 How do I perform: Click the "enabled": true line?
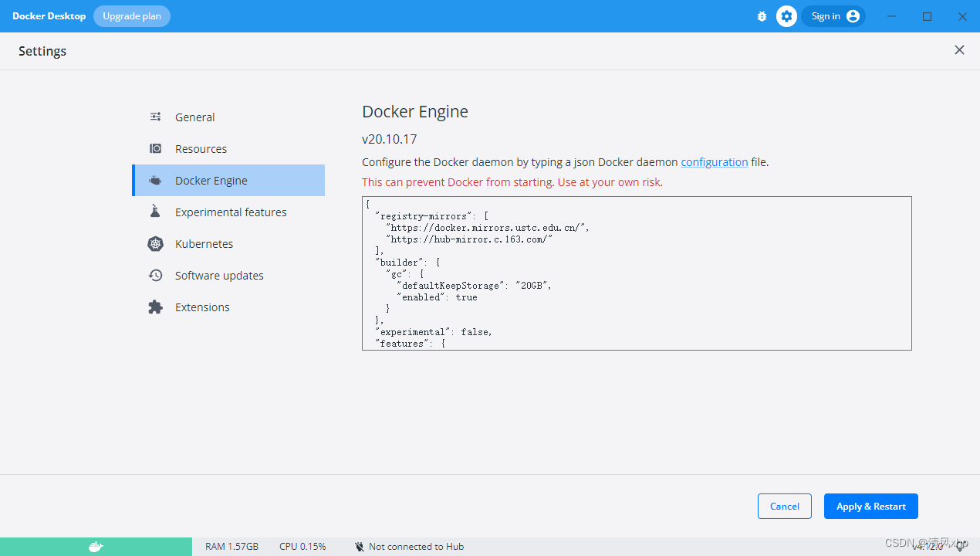click(x=437, y=297)
